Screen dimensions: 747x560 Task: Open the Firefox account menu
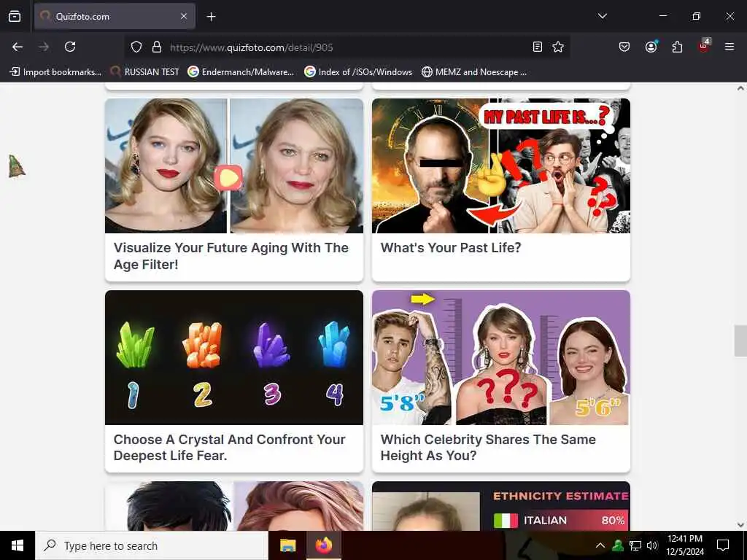(x=651, y=47)
